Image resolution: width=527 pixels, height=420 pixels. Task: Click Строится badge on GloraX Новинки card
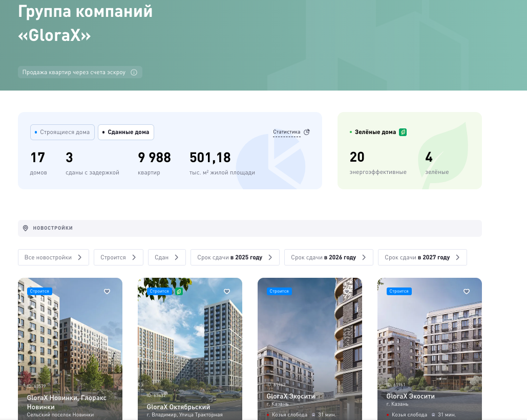tap(39, 291)
